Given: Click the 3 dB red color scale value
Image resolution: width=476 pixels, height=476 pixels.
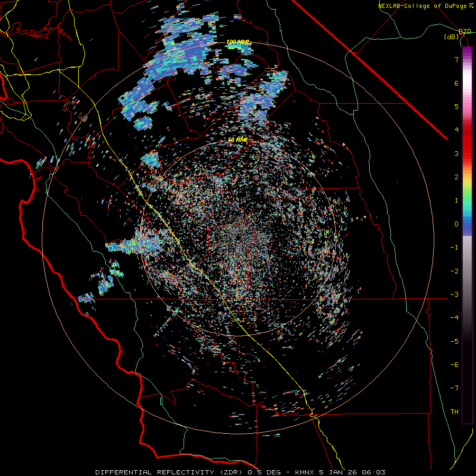Looking at the screenshot, I should (x=456, y=153).
